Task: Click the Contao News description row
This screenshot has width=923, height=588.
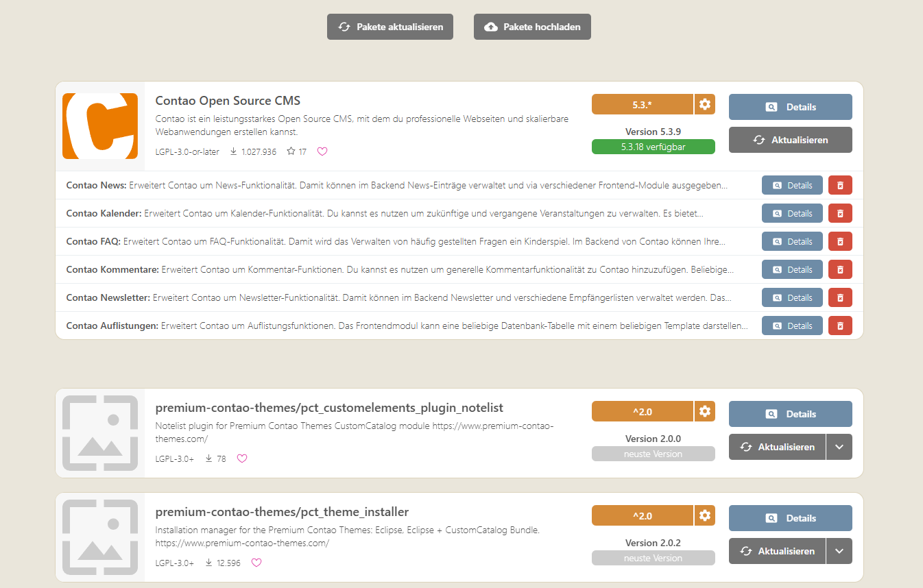Action: pyautogui.click(x=397, y=185)
